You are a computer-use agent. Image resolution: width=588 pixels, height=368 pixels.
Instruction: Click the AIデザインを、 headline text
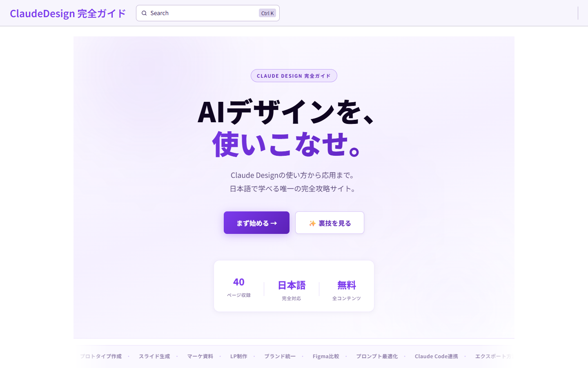tap(286, 112)
